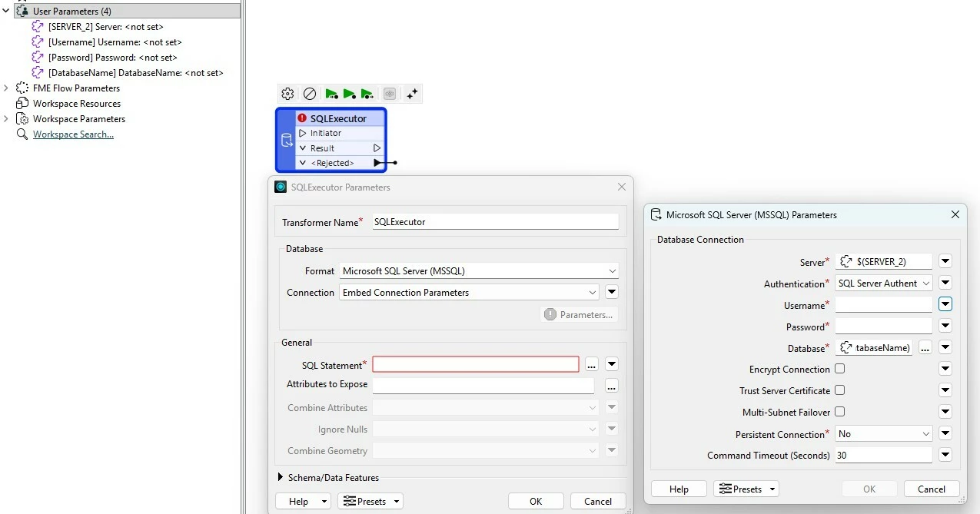Toggle the Encrypt Connection checkbox
980x514 pixels.
pos(840,369)
